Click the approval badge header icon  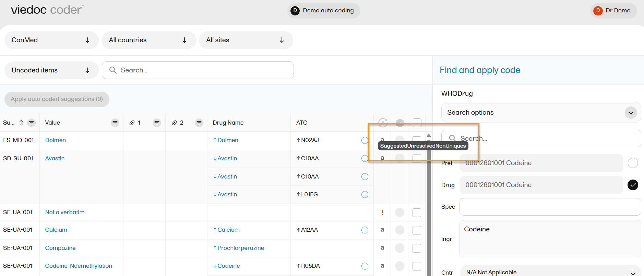coord(399,123)
